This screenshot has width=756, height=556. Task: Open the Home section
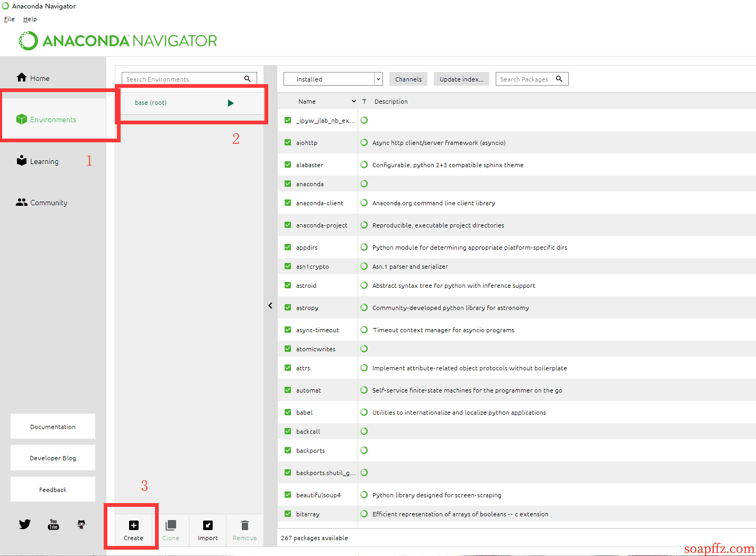click(33, 78)
